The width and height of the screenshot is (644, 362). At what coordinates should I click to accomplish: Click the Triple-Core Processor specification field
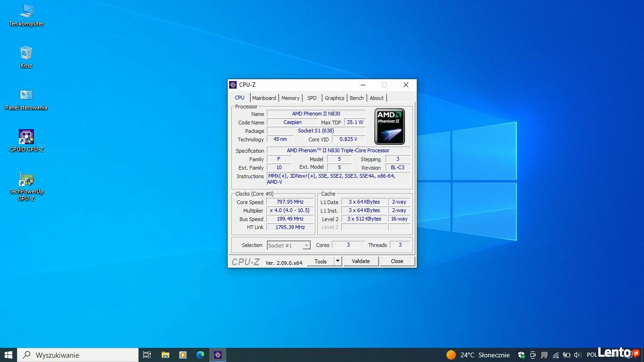338,150
